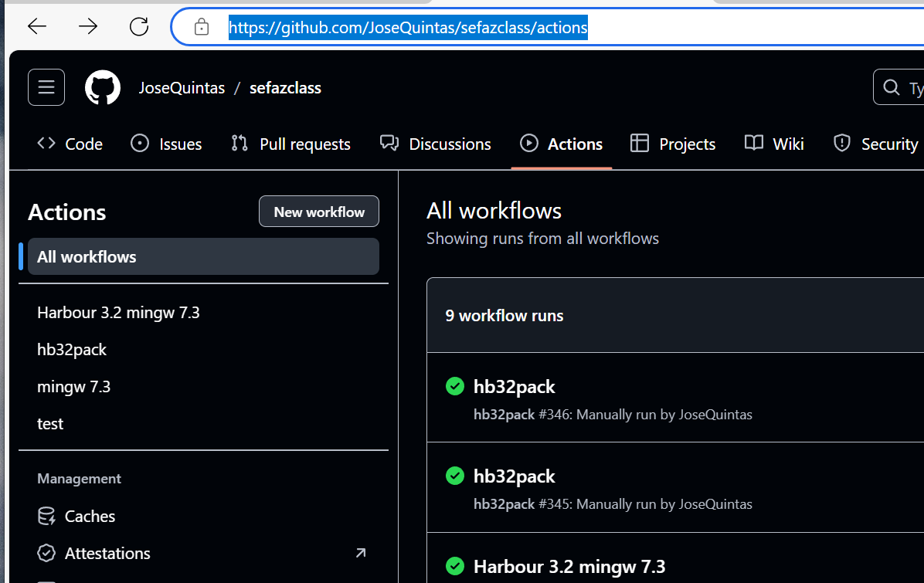Go to the Pull requests tab
Image resolution: width=924 pixels, height=583 pixels.
pyautogui.click(x=290, y=144)
